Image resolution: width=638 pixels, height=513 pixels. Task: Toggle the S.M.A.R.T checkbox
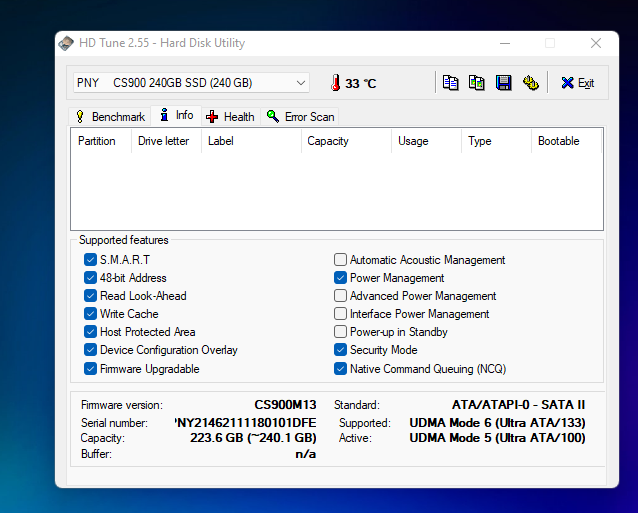pos(90,260)
